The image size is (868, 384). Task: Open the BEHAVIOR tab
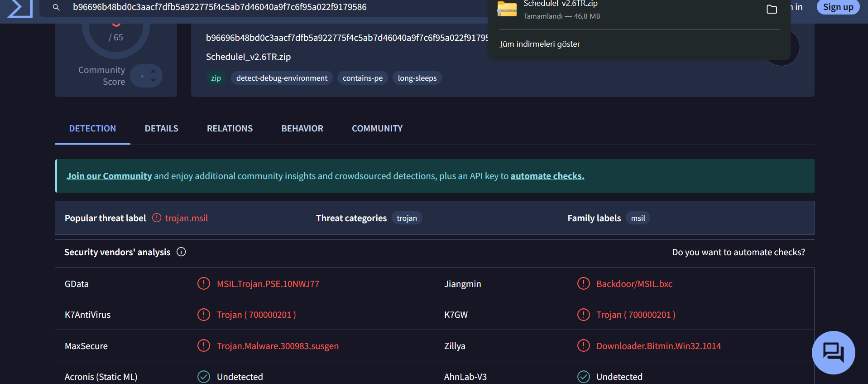302,129
